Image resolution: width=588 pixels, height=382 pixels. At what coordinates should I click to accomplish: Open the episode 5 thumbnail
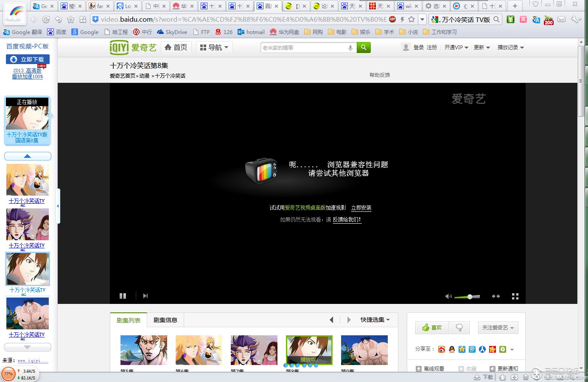tap(144, 350)
